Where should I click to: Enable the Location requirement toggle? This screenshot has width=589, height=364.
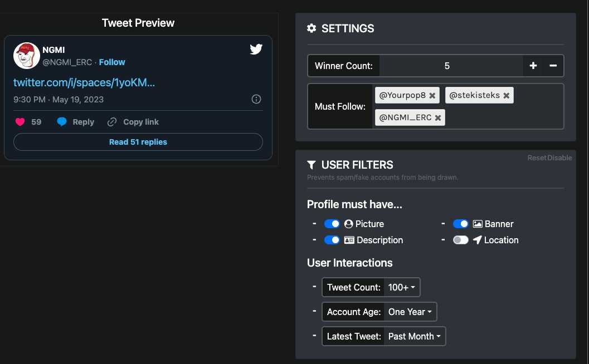pos(461,240)
